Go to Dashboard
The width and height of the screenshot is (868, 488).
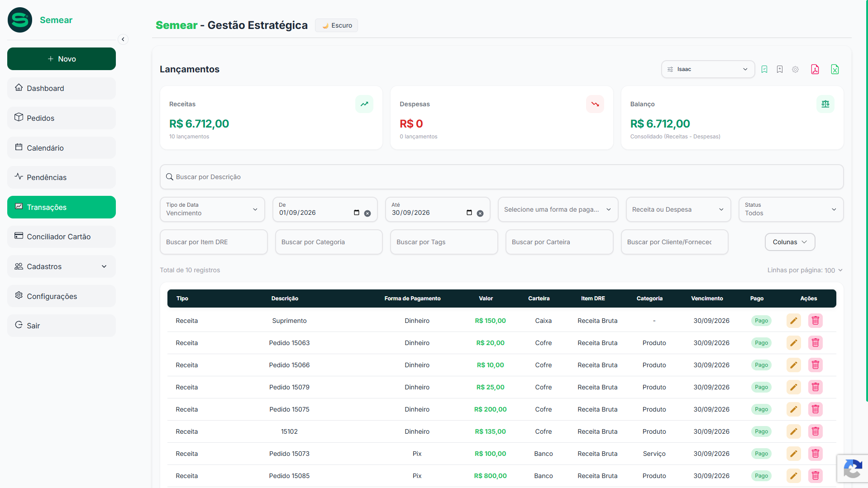point(62,88)
